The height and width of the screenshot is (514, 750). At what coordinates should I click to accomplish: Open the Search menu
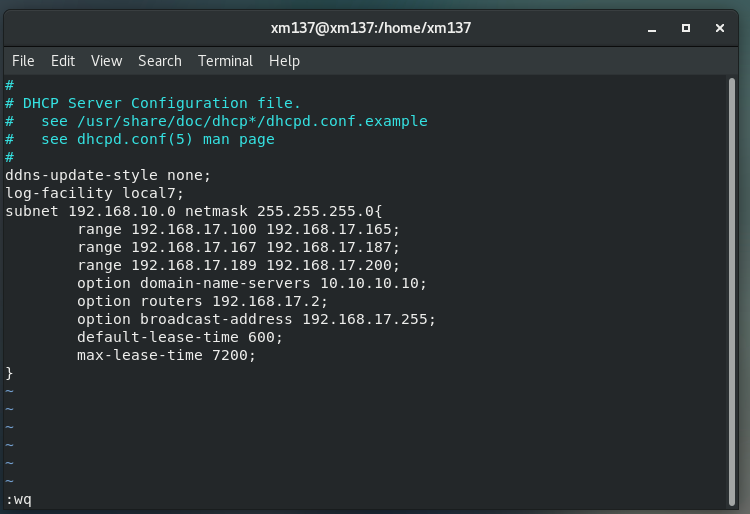(x=160, y=61)
